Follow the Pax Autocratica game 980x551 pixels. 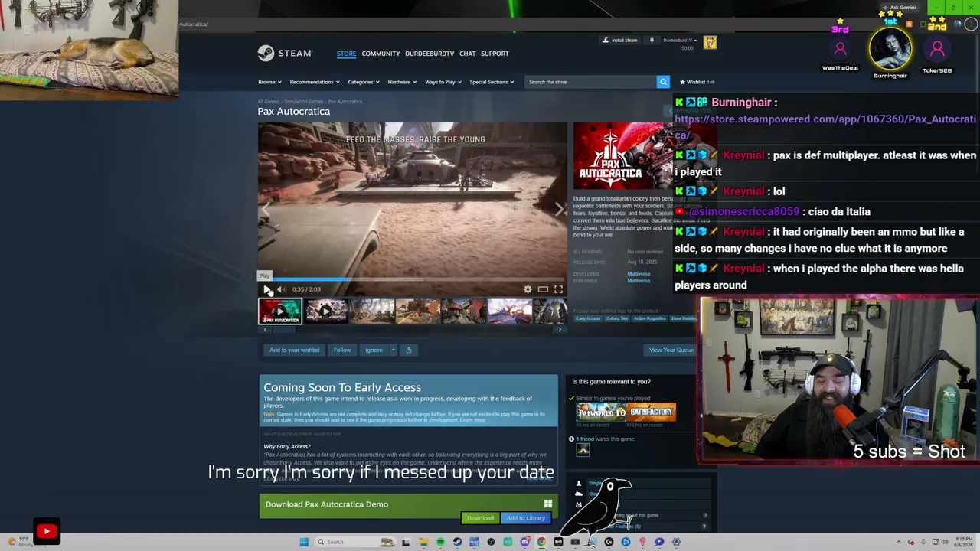point(342,350)
